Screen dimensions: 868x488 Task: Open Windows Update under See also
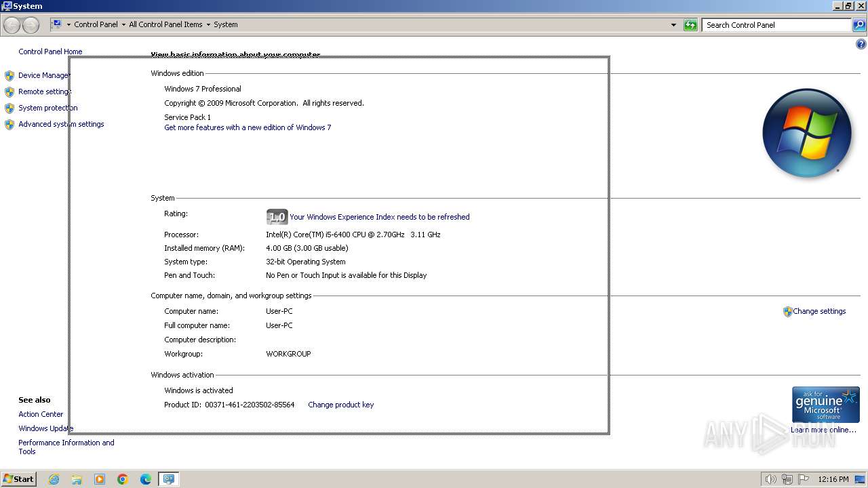point(45,428)
